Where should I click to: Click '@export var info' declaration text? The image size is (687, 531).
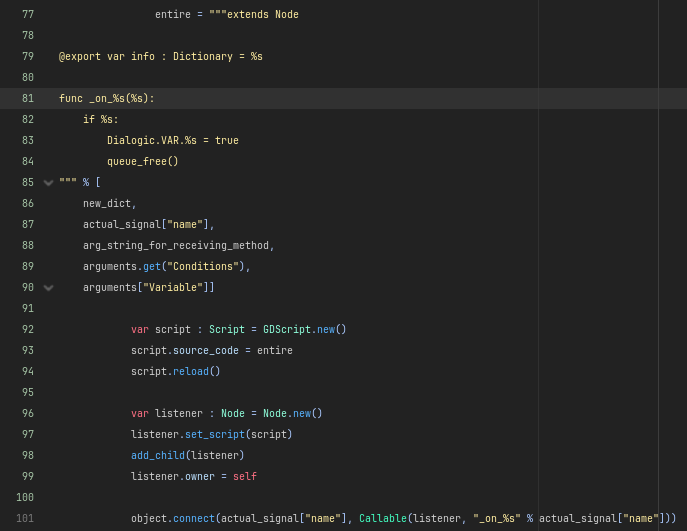click(x=107, y=57)
